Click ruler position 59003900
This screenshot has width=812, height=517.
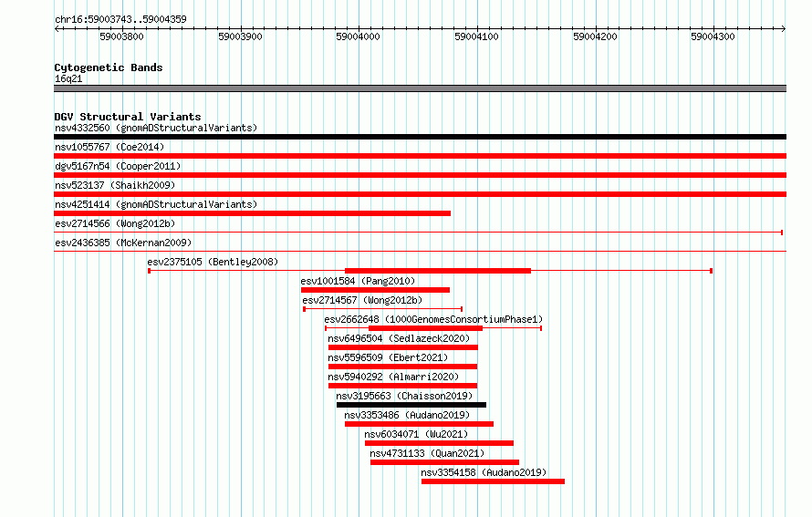(x=240, y=36)
